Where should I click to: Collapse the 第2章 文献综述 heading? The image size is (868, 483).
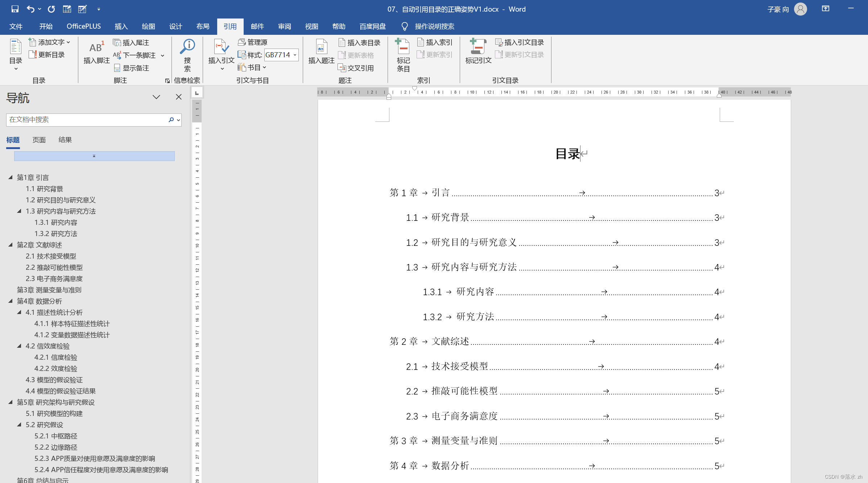tap(11, 245)
